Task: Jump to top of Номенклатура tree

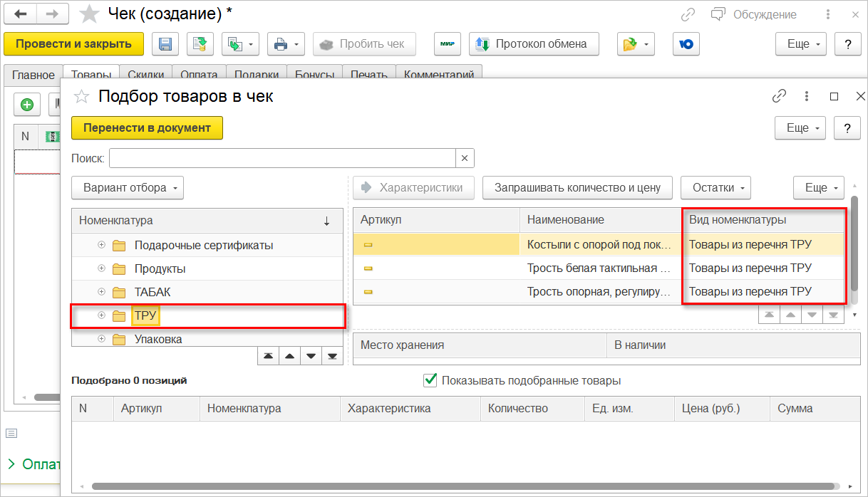Action: 267,355
